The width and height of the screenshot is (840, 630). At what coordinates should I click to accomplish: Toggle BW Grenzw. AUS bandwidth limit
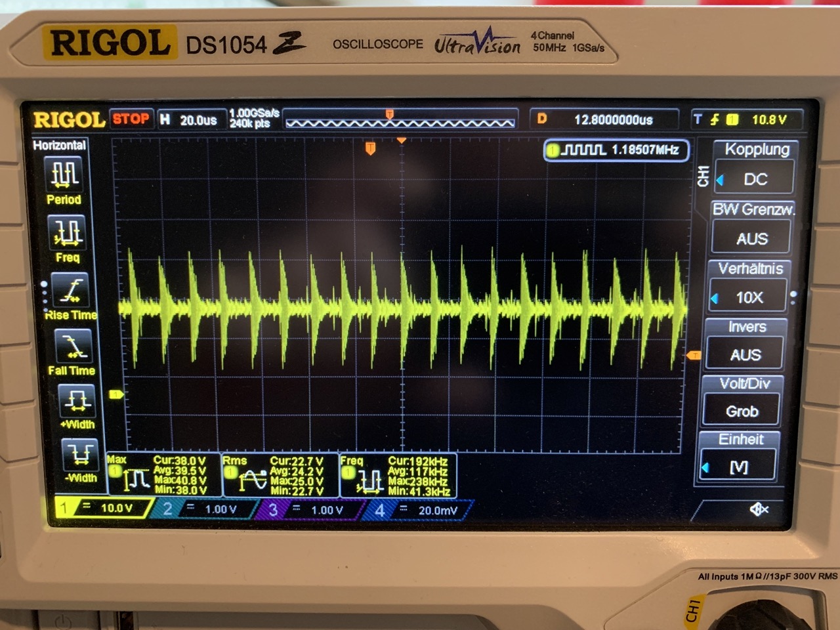pos(751,238)
